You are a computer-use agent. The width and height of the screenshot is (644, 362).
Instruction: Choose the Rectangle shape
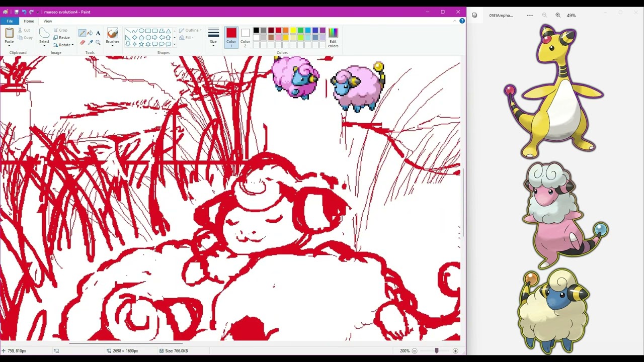point(148,31)
